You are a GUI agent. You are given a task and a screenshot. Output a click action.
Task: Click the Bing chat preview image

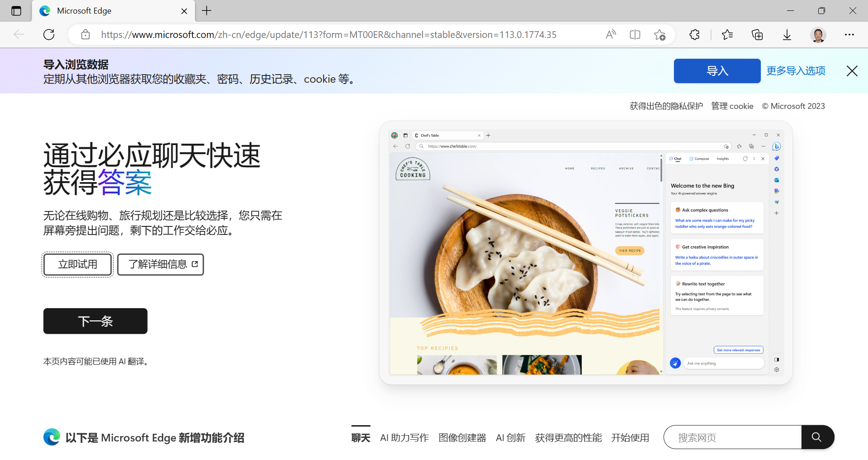(x=586, y=253)
